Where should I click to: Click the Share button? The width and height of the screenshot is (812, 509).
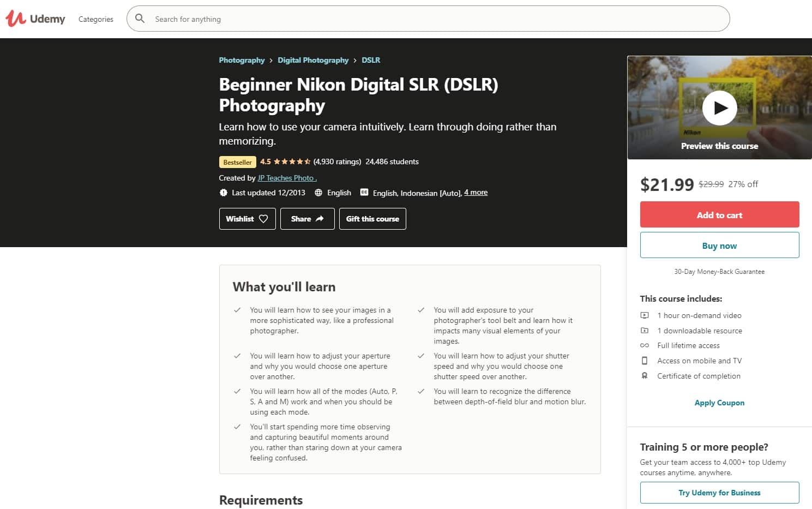307,219
